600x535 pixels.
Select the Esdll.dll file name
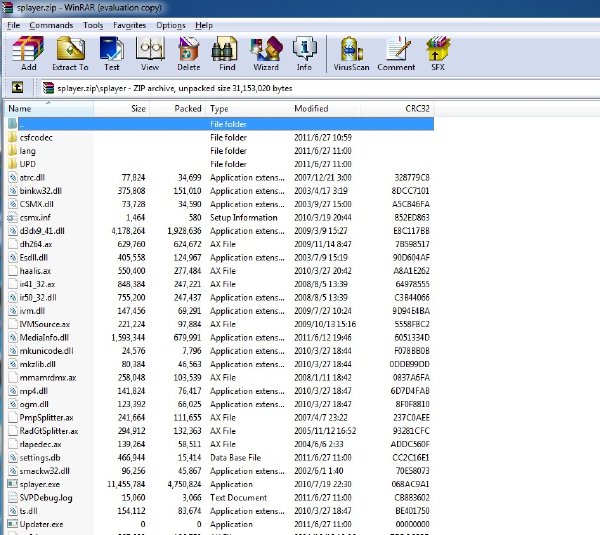[x=34, y=258]
